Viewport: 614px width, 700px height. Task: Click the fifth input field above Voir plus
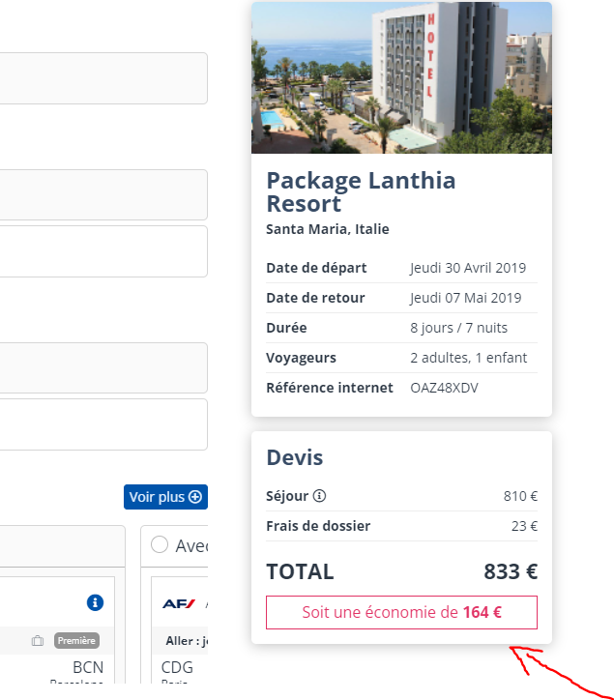tap(103, 424)
